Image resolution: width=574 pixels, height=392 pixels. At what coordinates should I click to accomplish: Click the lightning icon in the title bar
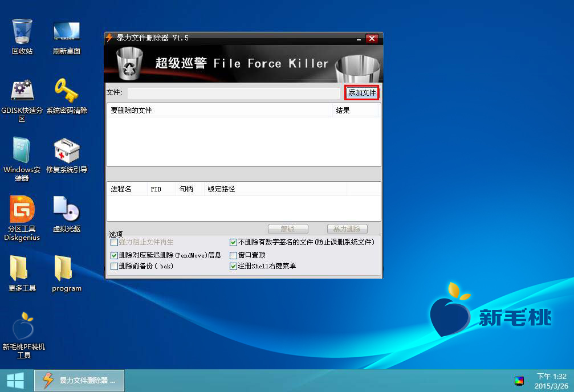(x=109, y=38)
